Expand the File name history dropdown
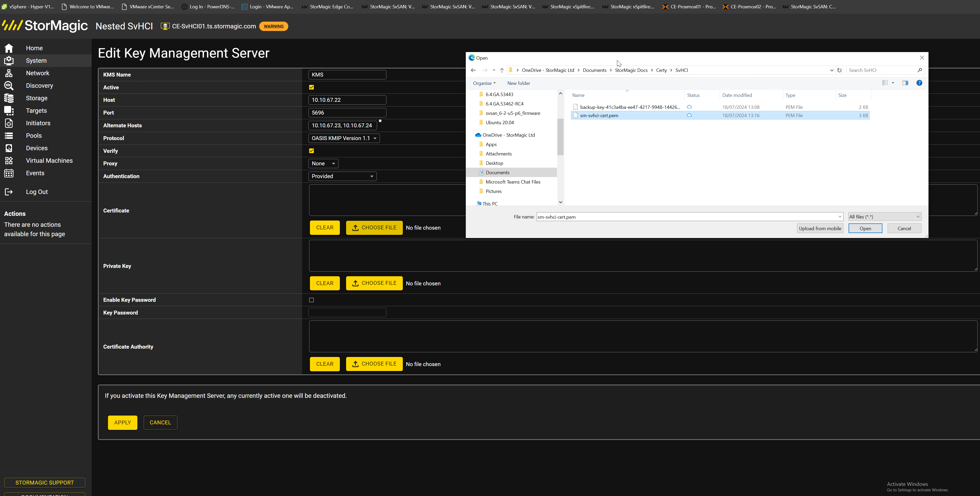Screen dimensions: 980x496 pos(840,217)
